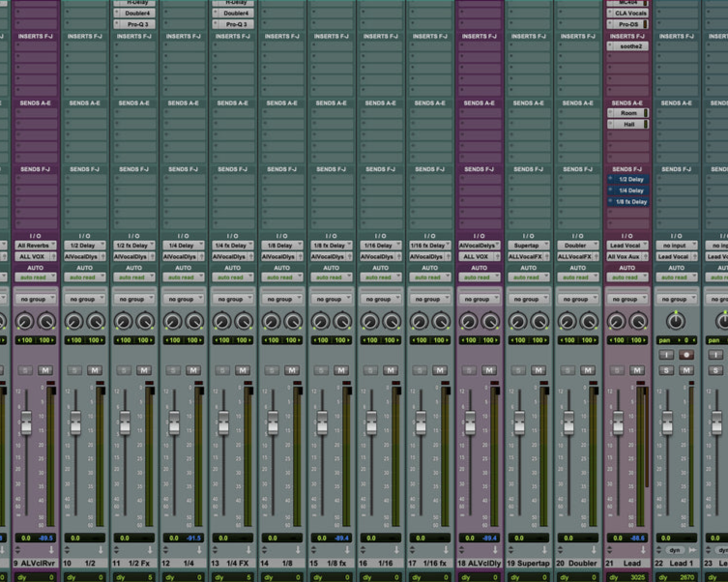Click the up-down arrows icon on 21 Lead
This screenshot has width=728, height=582.
click(609, 550)
